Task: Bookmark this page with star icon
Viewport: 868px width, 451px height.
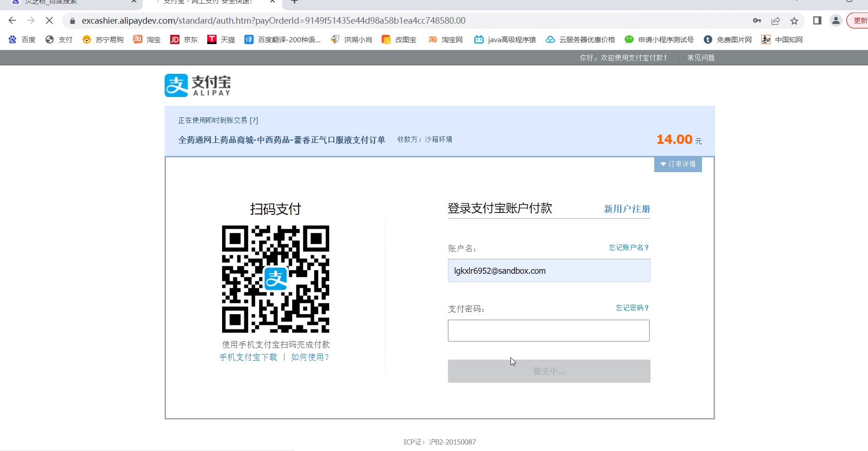Action: 794,20
